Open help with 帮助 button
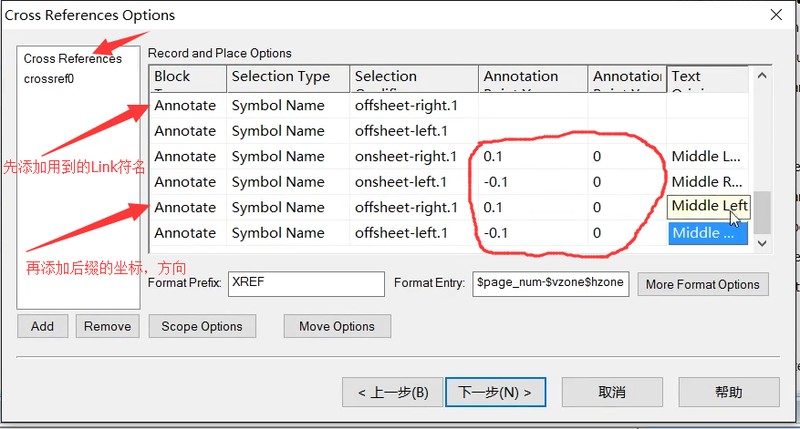 point(729,392)
